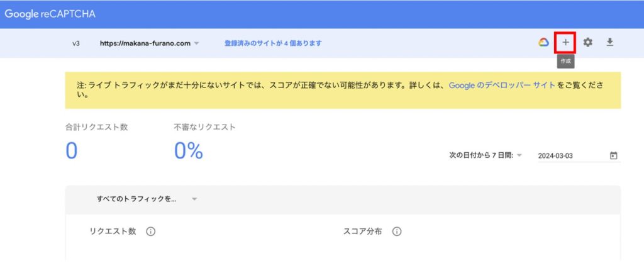The width and height of the screenshot is (644, 268).
Task: Click the スコア分布 heading
Action: (363, 231)
